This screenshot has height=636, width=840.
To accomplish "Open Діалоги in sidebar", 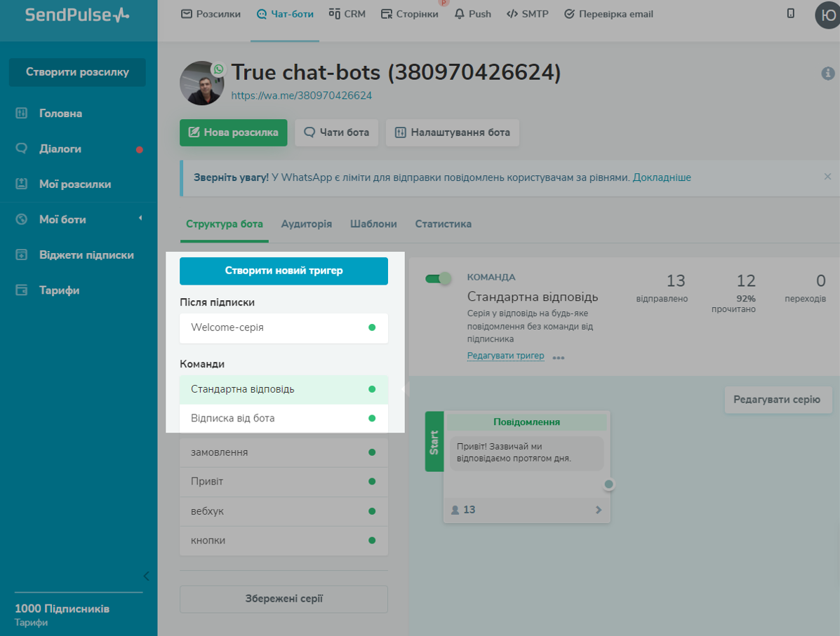I will [60, 149].
